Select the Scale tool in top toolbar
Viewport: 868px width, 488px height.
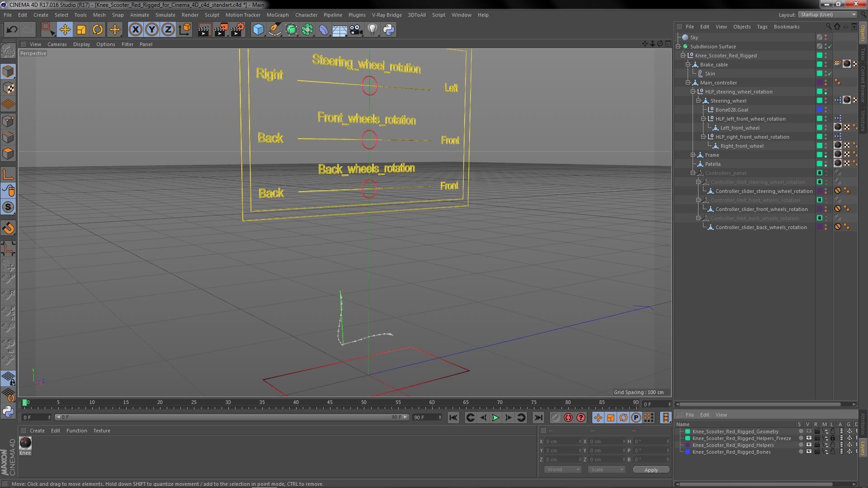pos(81,30)
